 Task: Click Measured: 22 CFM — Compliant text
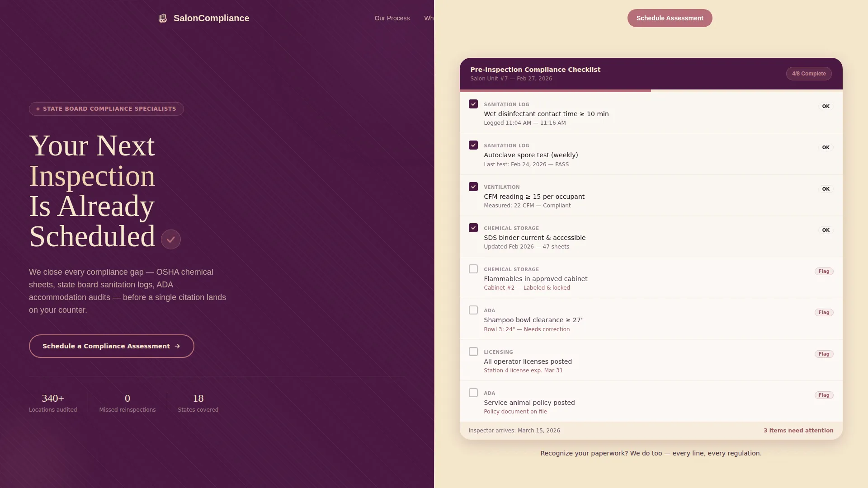(527, 206)
